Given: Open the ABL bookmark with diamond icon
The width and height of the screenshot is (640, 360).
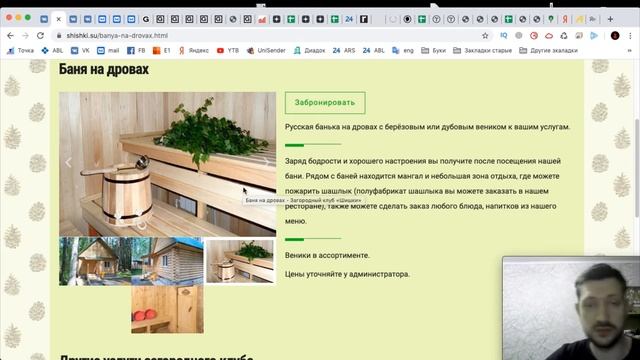Looking at the screenshot, I should pos(52,51).
